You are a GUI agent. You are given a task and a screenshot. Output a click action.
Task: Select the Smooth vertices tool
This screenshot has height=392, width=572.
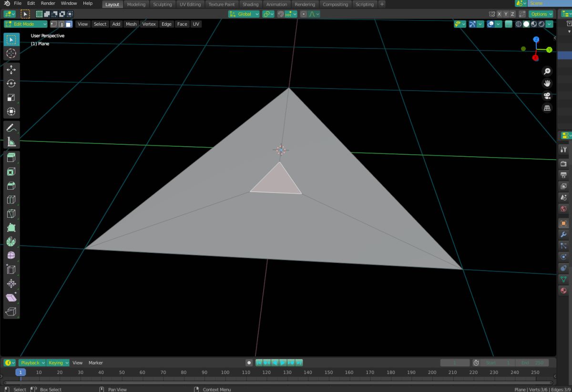coord(11,256)
